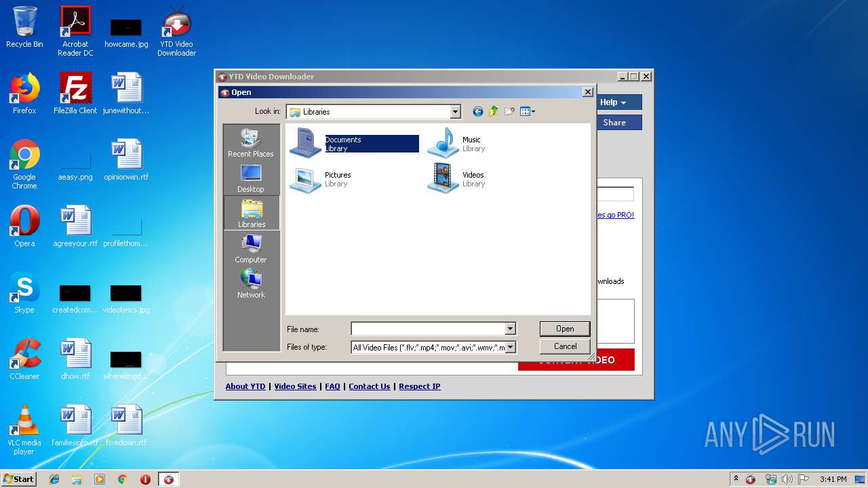The width and height of the screenshot is (868, 488).
Task: Open the Recycle Bin desktop icon
Action: (x=24, y=27)
